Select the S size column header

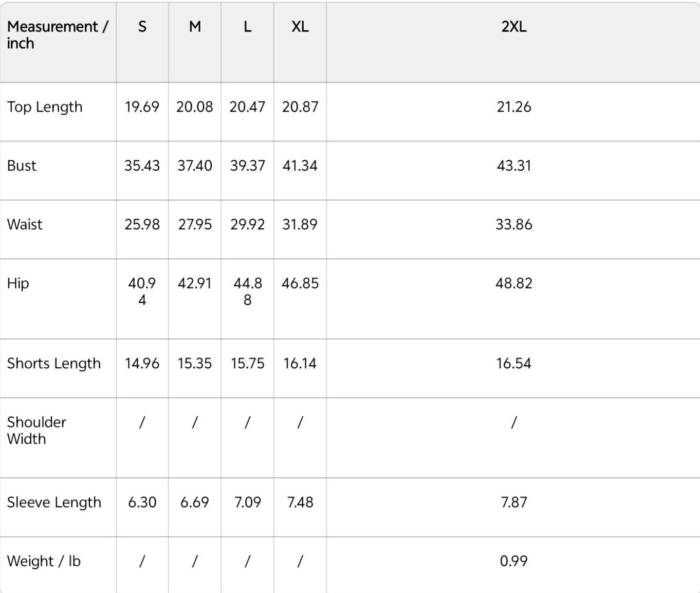coord(142,27)
